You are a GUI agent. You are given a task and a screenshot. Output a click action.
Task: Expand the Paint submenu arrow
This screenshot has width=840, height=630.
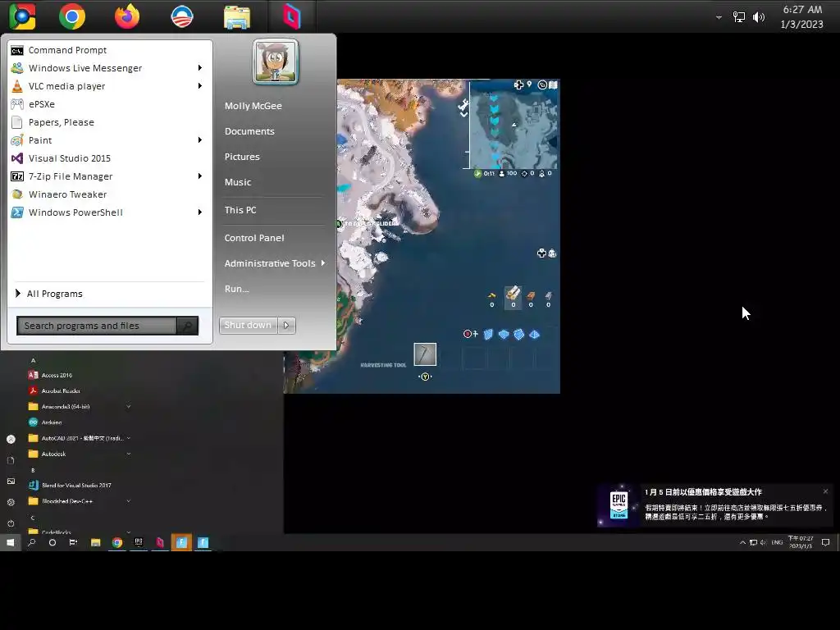coord(200,139)
